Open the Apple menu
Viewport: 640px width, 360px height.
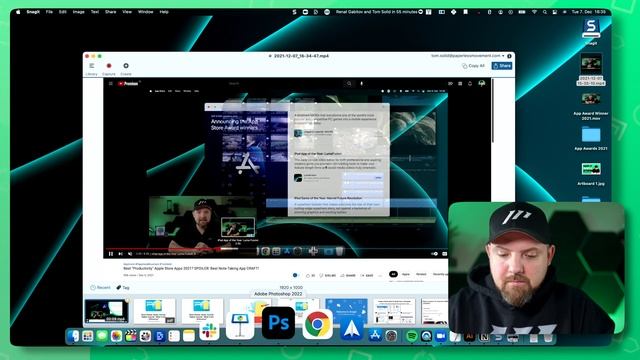tap(18, 12)
